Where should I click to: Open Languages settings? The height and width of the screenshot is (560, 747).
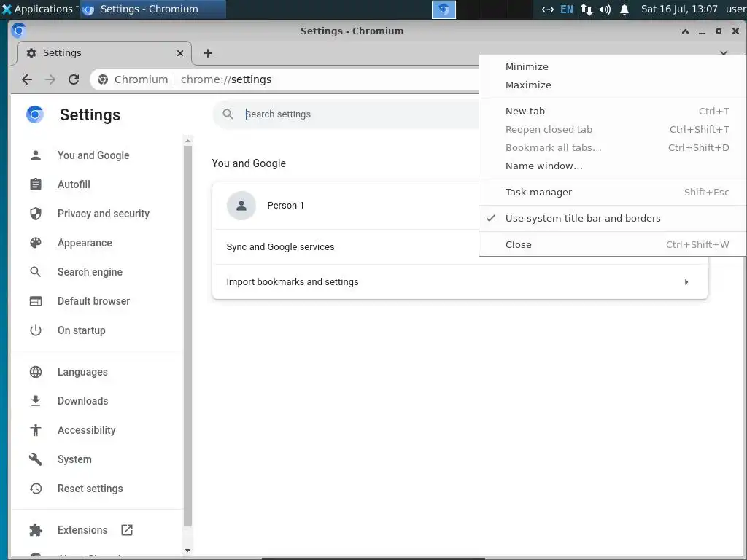tap(82, 372)
